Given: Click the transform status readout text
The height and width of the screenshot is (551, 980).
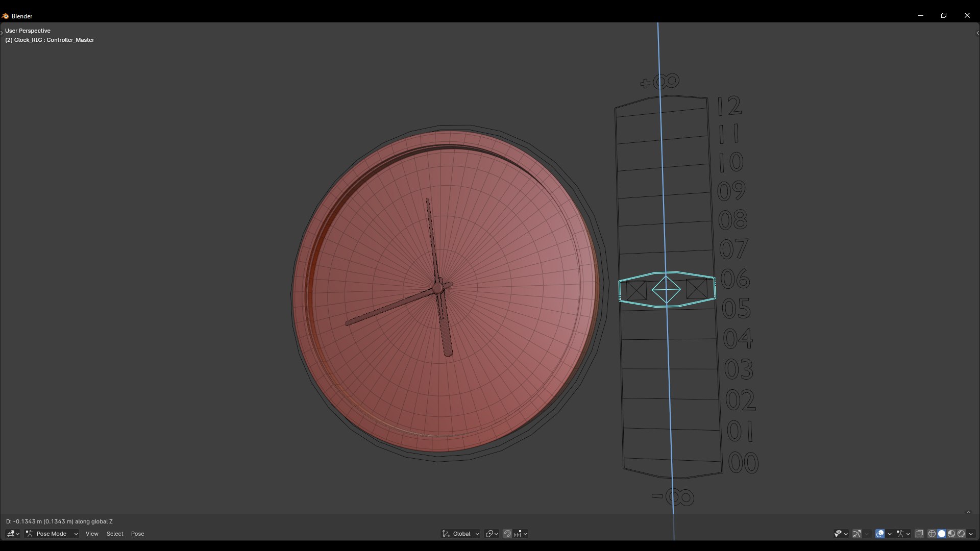Looking at the screenshot, I should click(59, 521).
